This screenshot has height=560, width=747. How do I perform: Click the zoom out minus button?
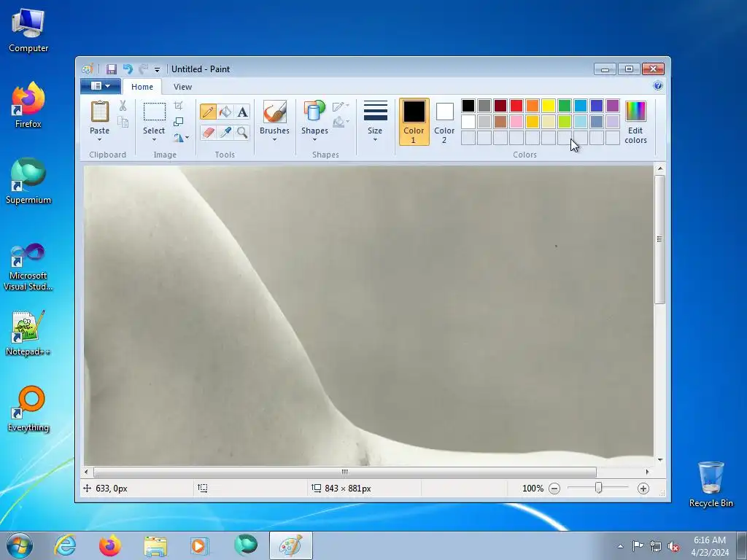pyautogui.click(x=554, y=488)
